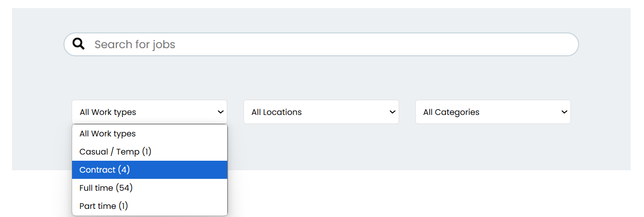Expand the All Categories dropdown

493,112
